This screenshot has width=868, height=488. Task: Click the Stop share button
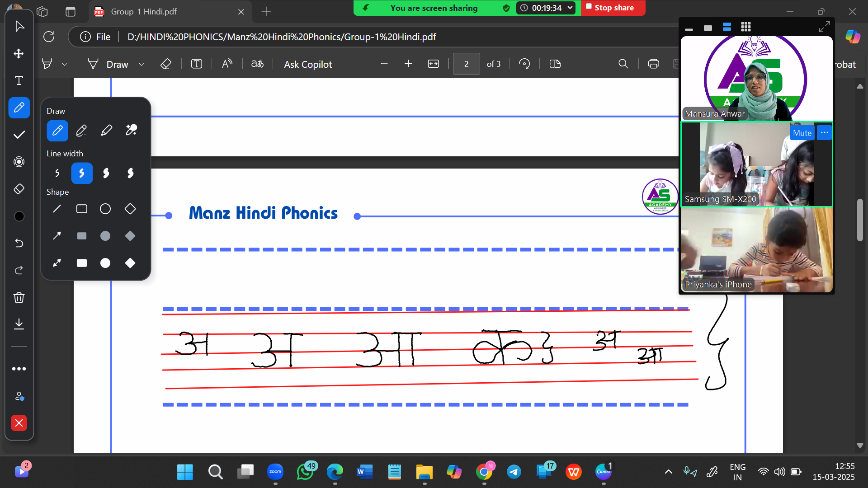(x=613, y=8)
